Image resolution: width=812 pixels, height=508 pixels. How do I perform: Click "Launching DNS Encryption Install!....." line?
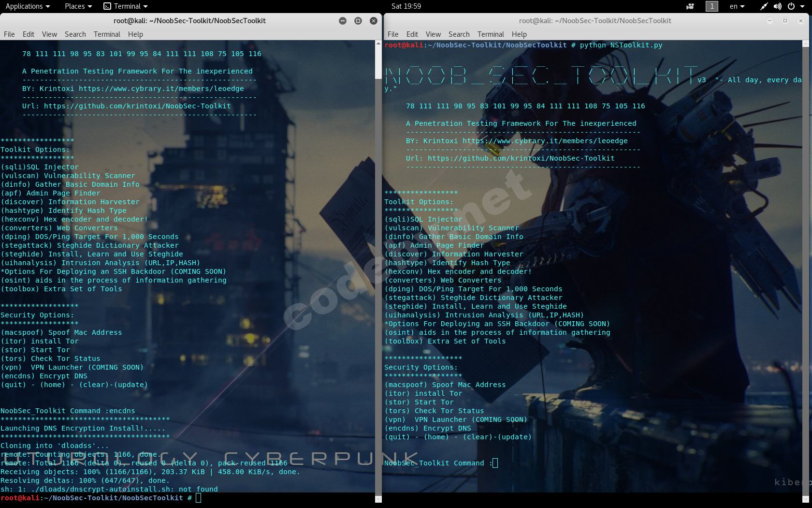83,428
